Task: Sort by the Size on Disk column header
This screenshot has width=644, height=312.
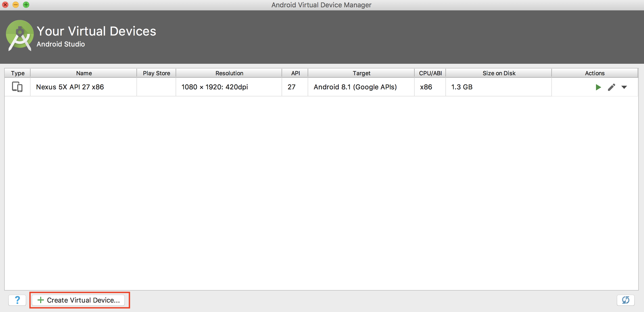Action: coord(499,73)
